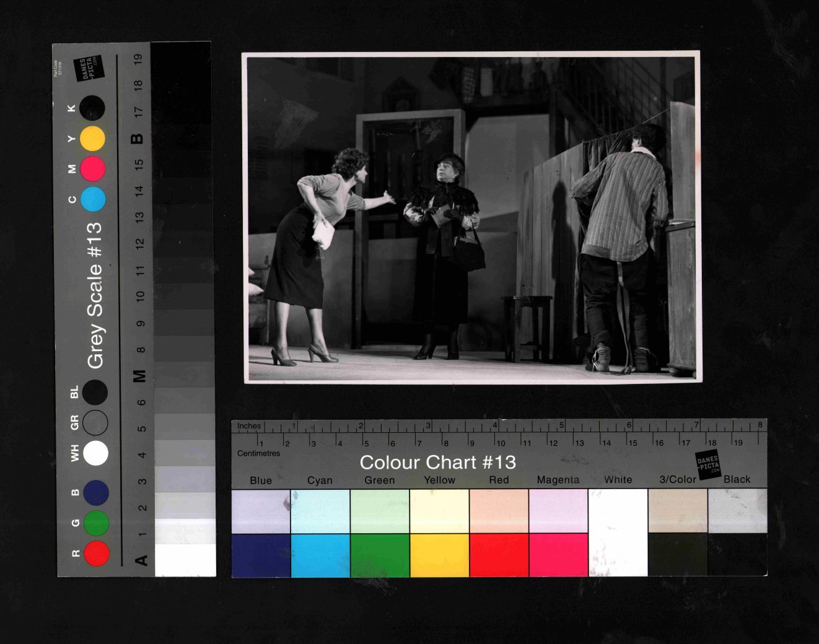Select the saturated yellow swatch in colour chart
This screenshot has width=819, height=644.
coord(439,555)
